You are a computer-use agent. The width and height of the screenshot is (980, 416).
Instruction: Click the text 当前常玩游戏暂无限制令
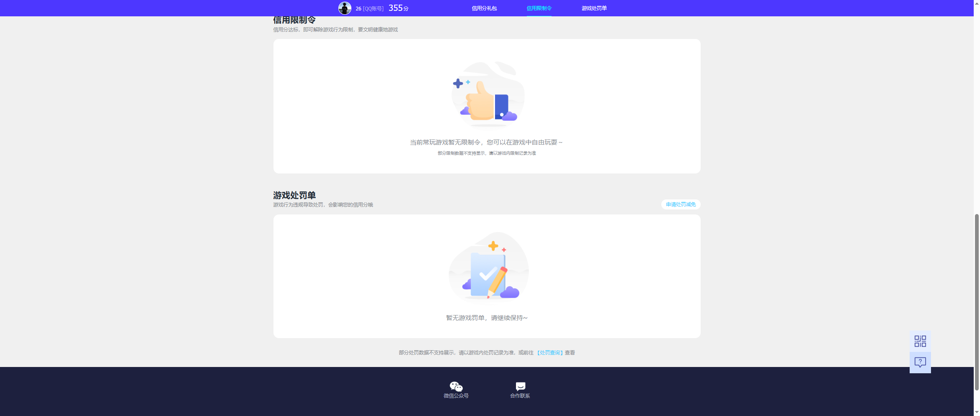[x=445, y=142]
